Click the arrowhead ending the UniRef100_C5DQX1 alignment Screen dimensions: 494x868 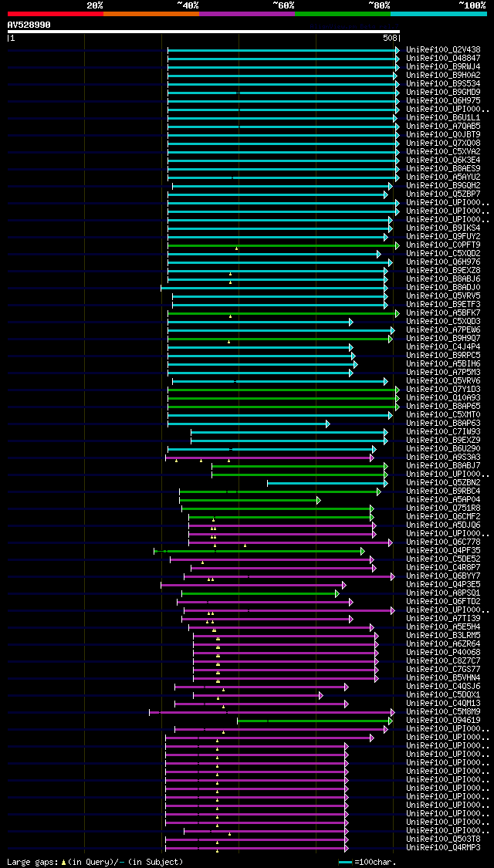click(x=320, y=695)
